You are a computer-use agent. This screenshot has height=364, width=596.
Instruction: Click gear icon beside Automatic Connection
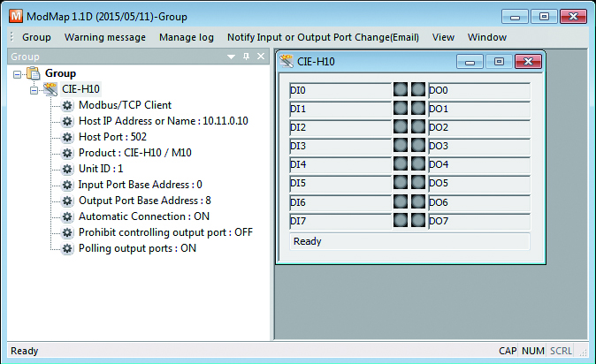pyautogui.click(x=67, y=217)
